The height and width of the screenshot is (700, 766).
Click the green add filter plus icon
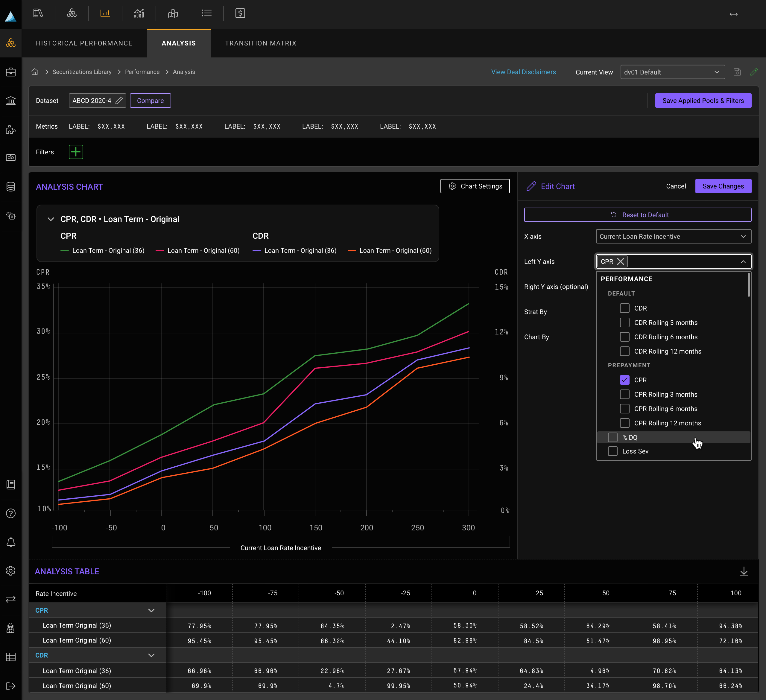click(x=76, y=152)
